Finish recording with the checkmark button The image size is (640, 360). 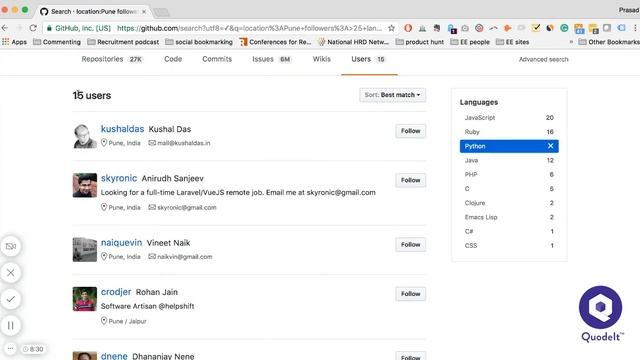11,299
